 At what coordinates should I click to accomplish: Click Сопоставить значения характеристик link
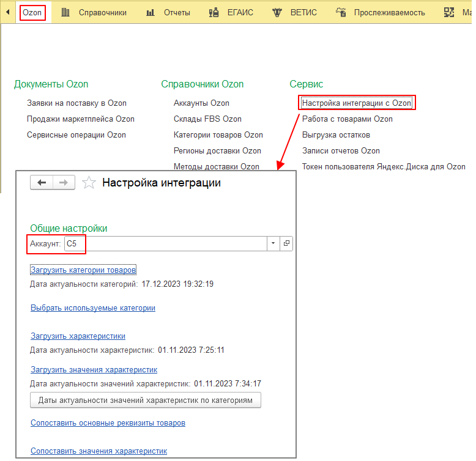point(99,451)
